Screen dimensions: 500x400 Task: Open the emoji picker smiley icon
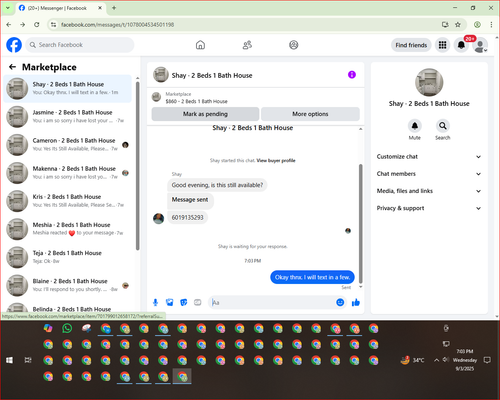pos(340,302)
